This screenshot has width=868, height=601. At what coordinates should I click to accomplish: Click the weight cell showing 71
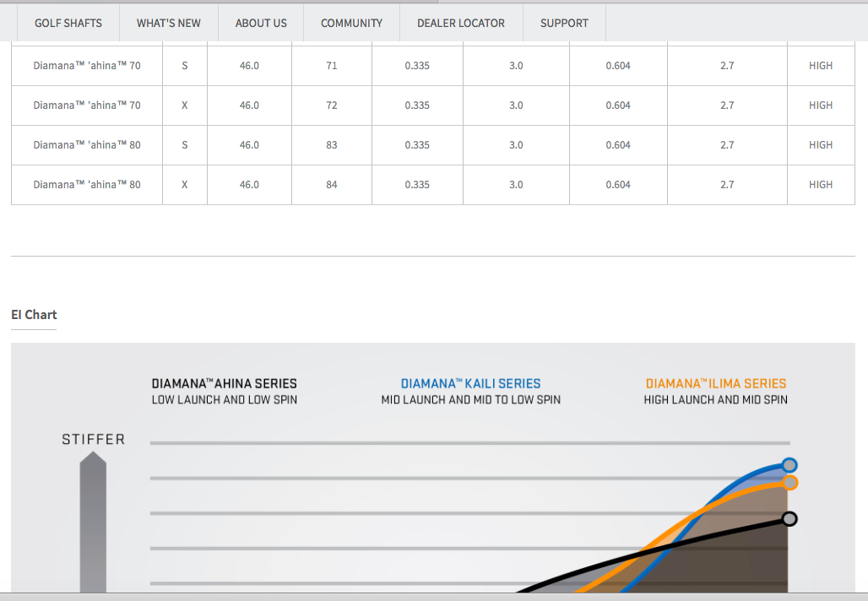click(332, 66)
